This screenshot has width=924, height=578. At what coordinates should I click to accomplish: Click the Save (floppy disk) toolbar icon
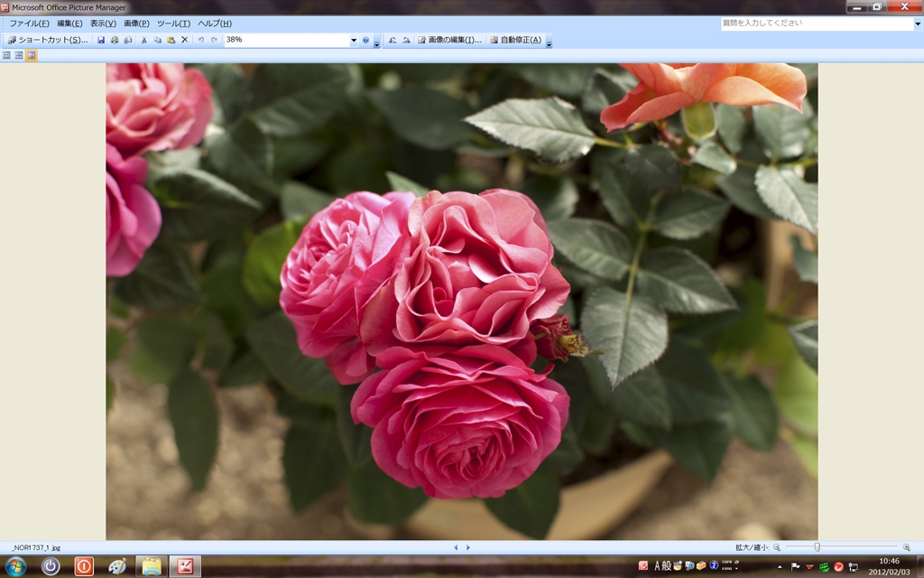point(101,40)
